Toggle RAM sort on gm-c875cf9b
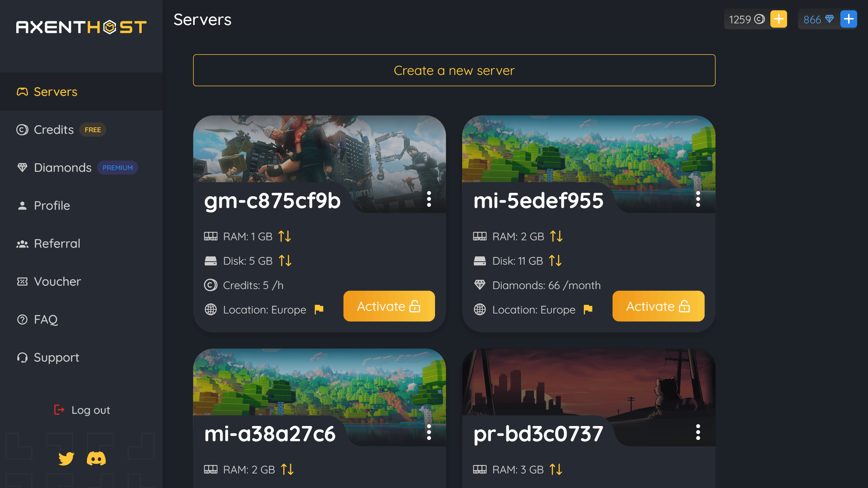The image size is (868, 488). tap(284, 236)
